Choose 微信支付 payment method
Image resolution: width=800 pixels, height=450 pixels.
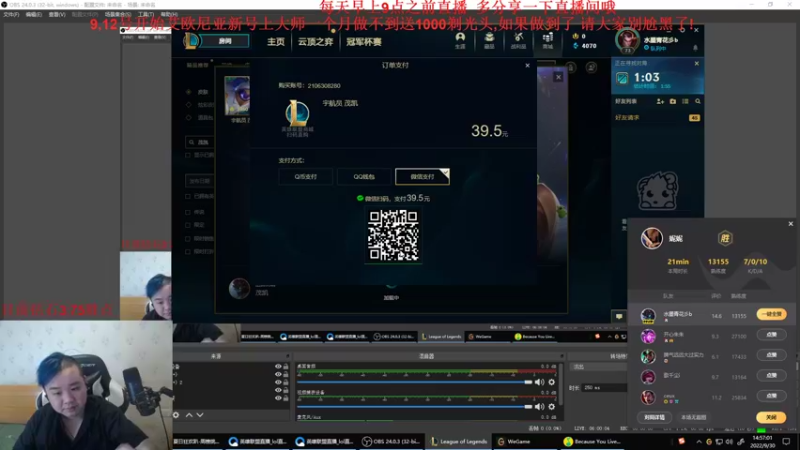(x=422, y=177)
